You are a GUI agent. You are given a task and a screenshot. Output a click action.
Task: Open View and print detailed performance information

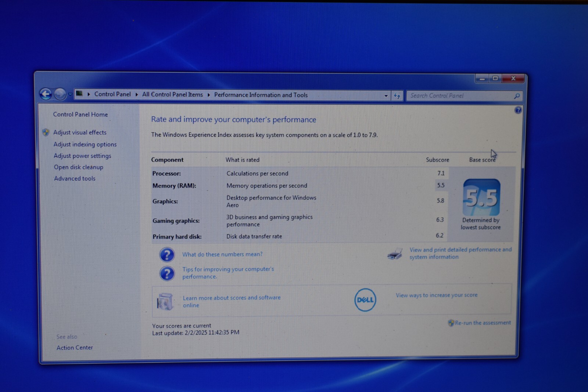pyautogui.click(x=460, y=253)
